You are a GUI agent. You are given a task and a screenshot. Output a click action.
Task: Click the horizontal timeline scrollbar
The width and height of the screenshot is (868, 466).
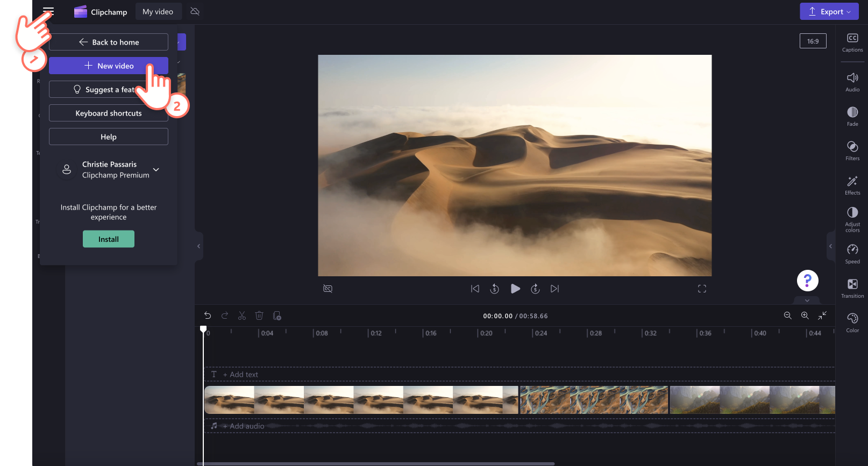click(x=375, y=463)
